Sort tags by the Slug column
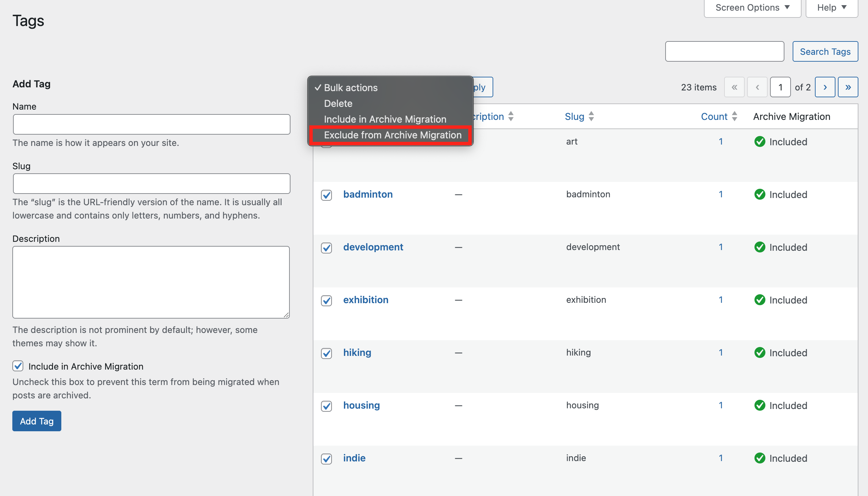 [x=574, y=116]
